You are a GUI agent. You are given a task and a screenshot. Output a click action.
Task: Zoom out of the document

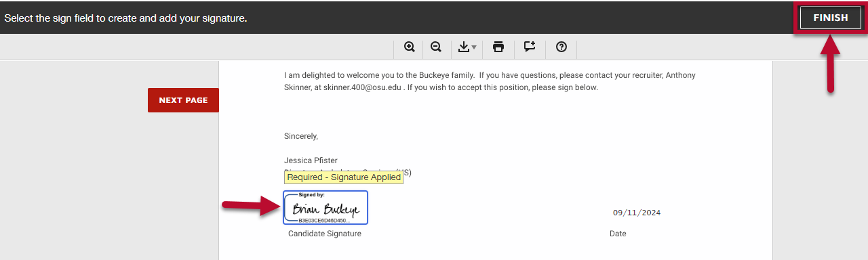tap(436, 47)
